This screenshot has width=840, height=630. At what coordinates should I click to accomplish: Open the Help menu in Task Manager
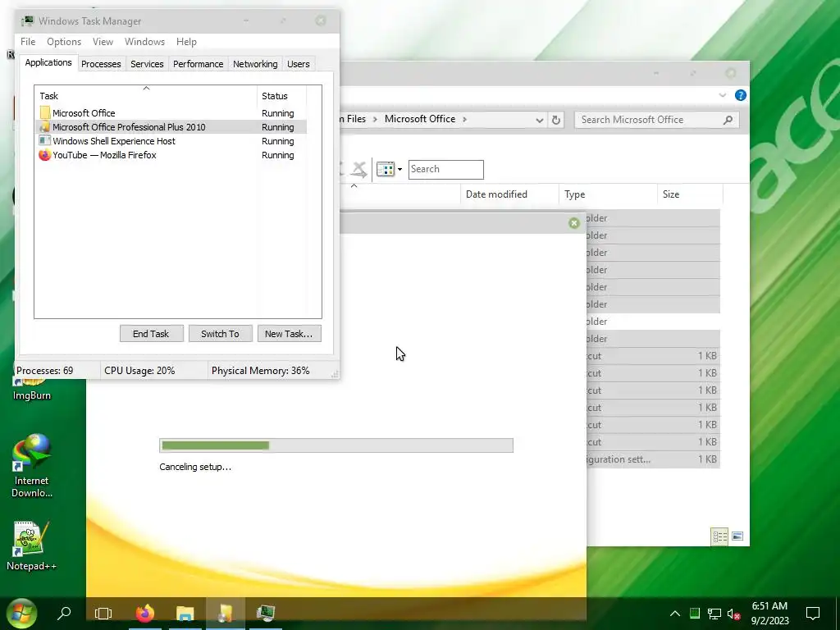(186, 42)
